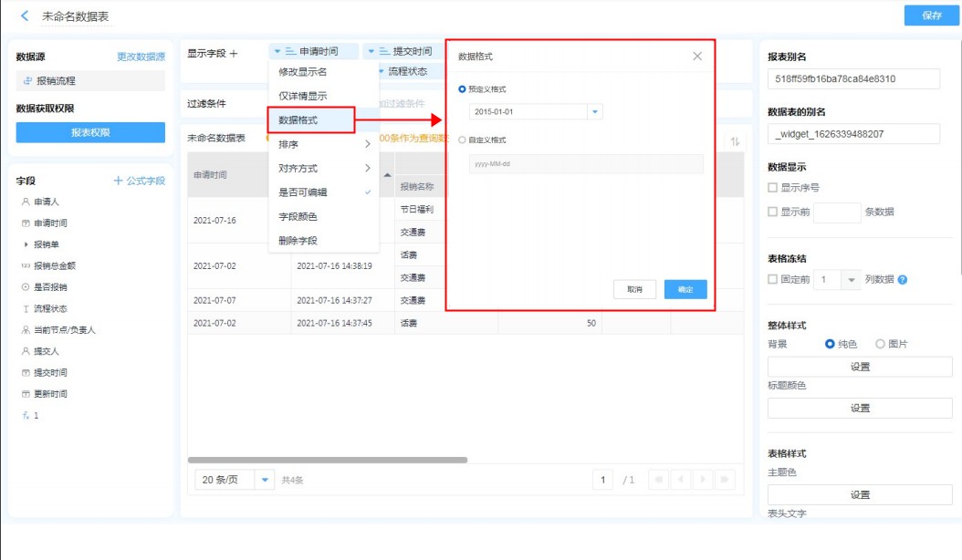The image size is (962, 560).
Task: Go to the last page of the table
Action: 725,480
